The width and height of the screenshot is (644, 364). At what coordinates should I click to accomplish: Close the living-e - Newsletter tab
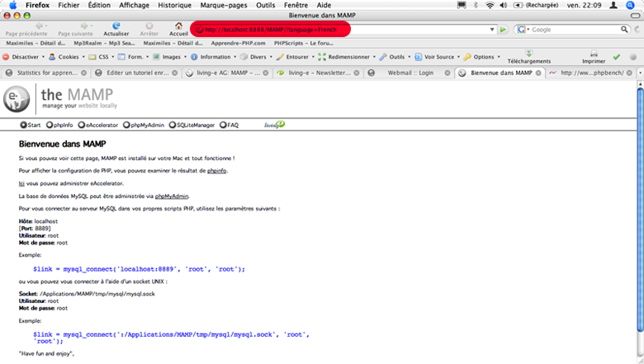tap(357, 73)
